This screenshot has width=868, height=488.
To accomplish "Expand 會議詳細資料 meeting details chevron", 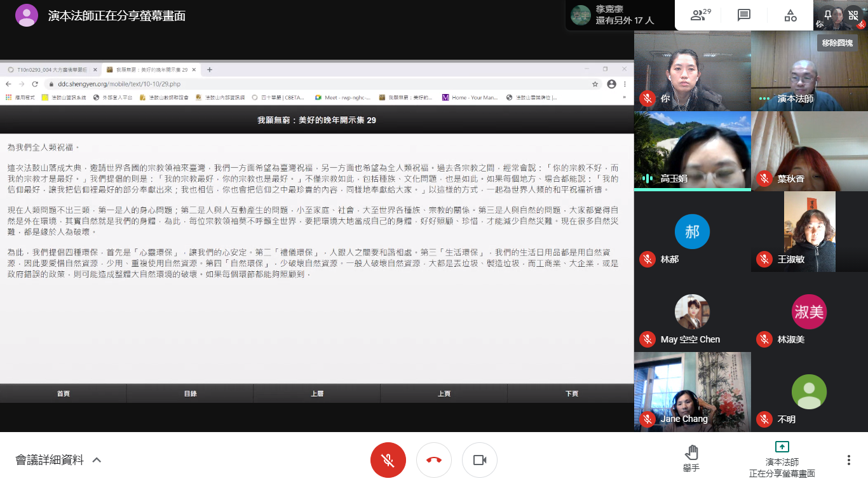I will tap(97, 460).
